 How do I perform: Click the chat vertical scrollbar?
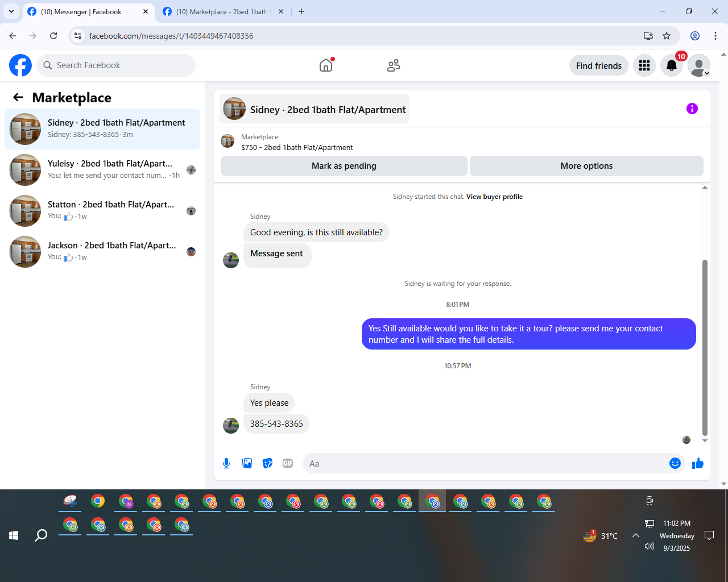click(x=705, y=347)
